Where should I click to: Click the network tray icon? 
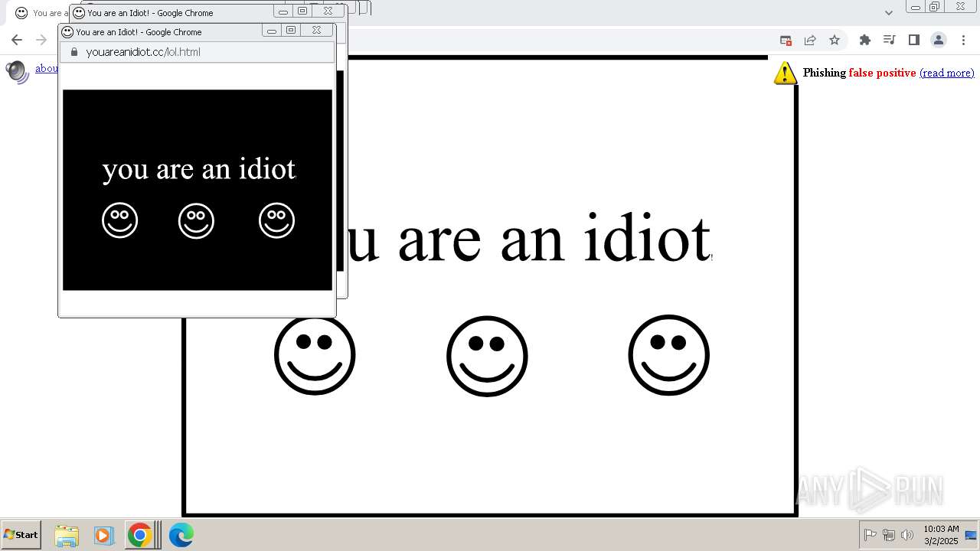click(x=889, y=535)
